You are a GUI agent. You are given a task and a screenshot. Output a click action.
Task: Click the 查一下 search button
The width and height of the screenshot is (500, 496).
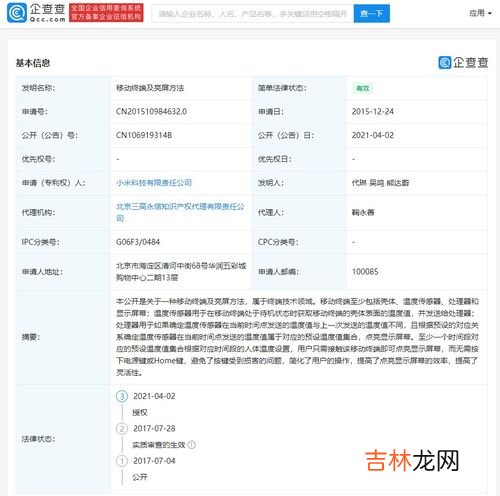point(372,14)
